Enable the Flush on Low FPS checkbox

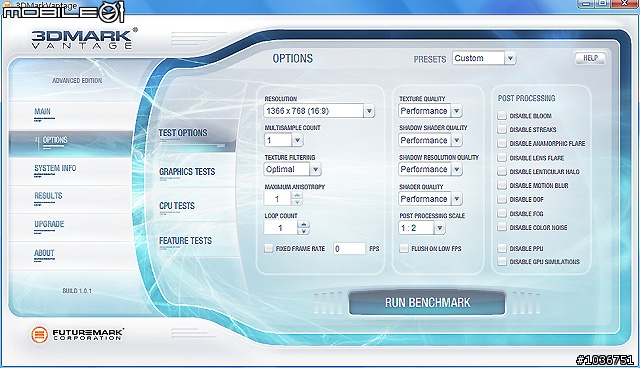pos(404,248)
